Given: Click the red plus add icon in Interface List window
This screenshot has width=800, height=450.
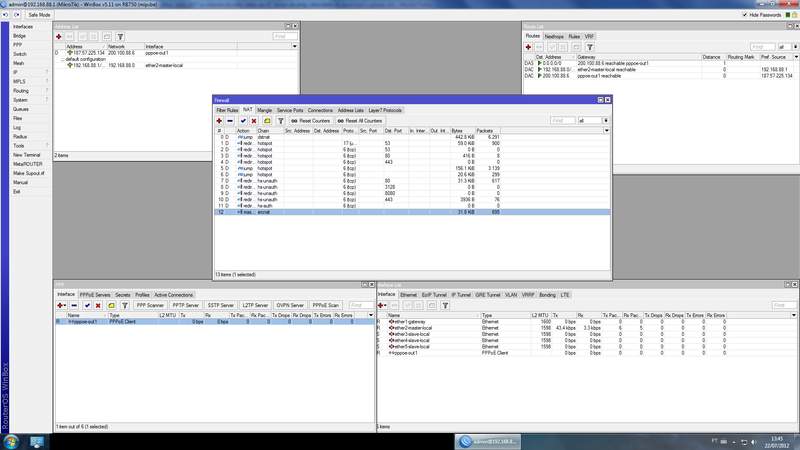Looking at the screenshot, I should [x=382, y=305].
